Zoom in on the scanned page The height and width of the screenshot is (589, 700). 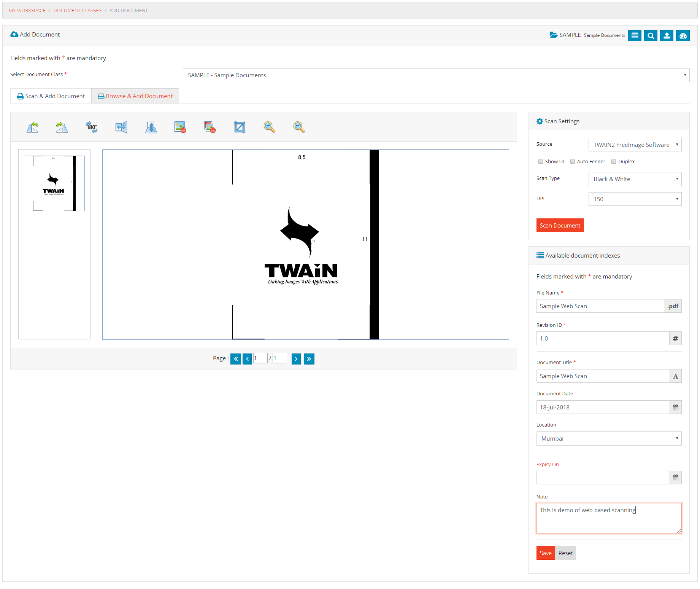click(269, 127)
